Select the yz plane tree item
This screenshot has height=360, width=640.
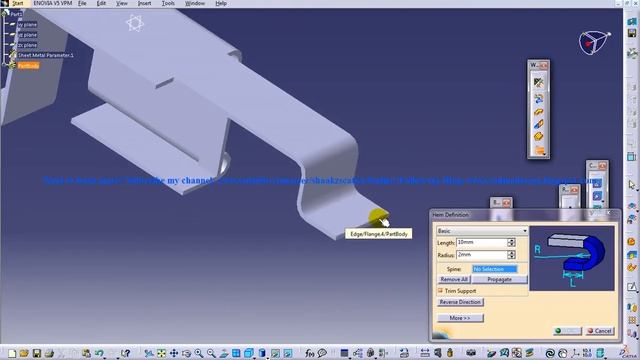pyautogui.click(x=27, y=35)
